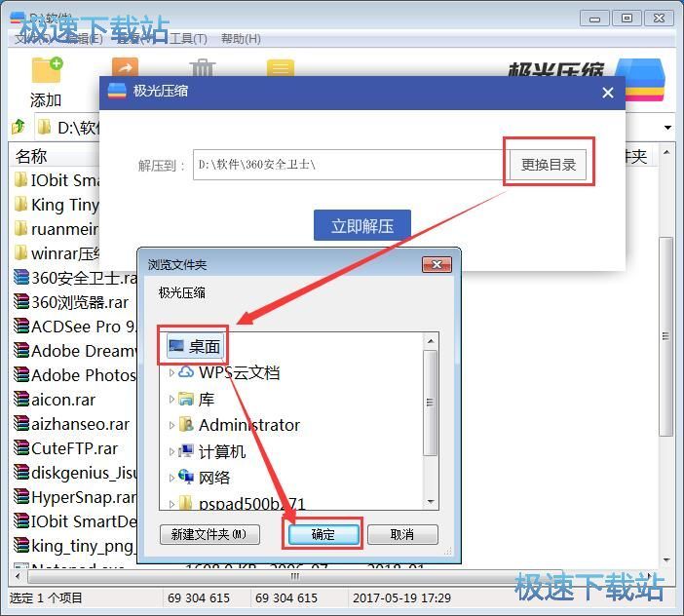Select the ACDSee Pro 9 archive
This screenshot has width=684, height=616.
click(75, 327)
